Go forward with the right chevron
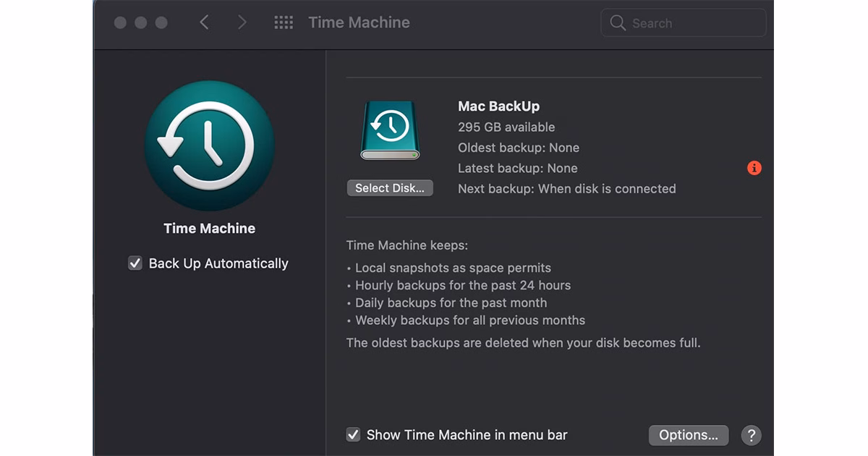Screen dimensions: 868x456 [242, 22]
